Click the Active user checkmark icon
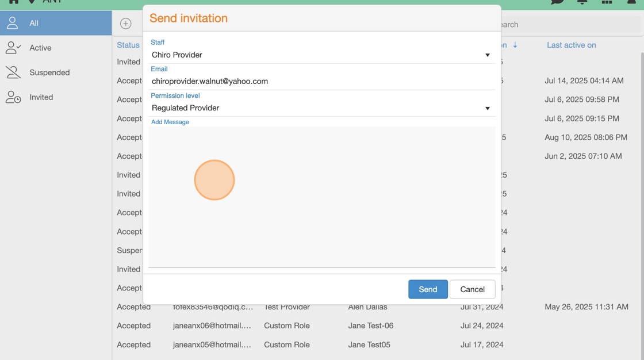644x360 pixels. tap(13, 48)
